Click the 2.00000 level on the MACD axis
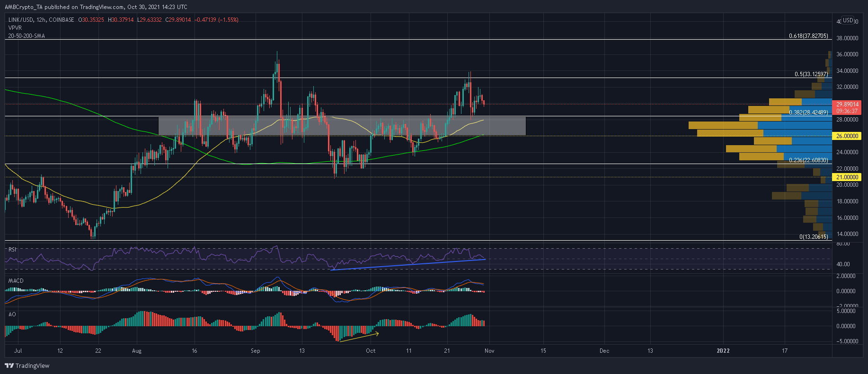The image size is (868, 374). pyautogui.click(x=846, y=276)
